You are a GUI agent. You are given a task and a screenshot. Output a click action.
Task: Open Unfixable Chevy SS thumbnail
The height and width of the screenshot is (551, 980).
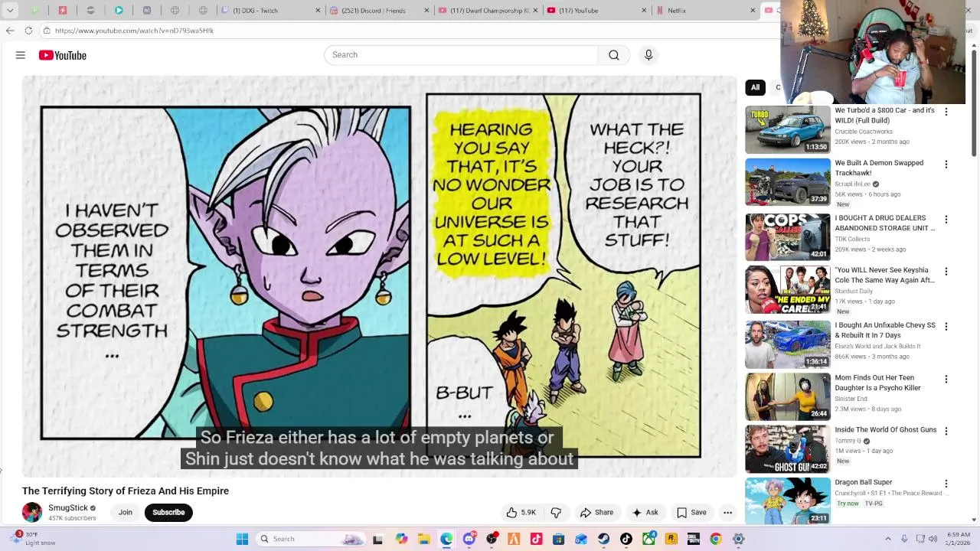point(788,344)
